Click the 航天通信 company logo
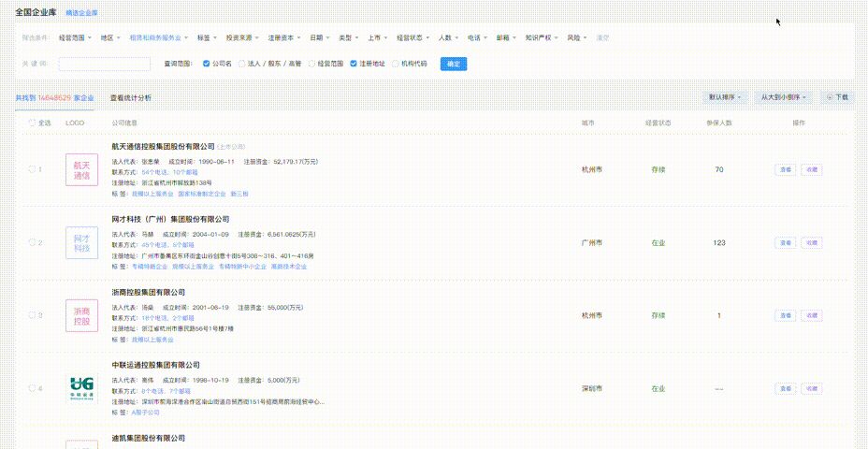This screenshot has width=868, height=449. pyautogui.click(x=81, y=170)
